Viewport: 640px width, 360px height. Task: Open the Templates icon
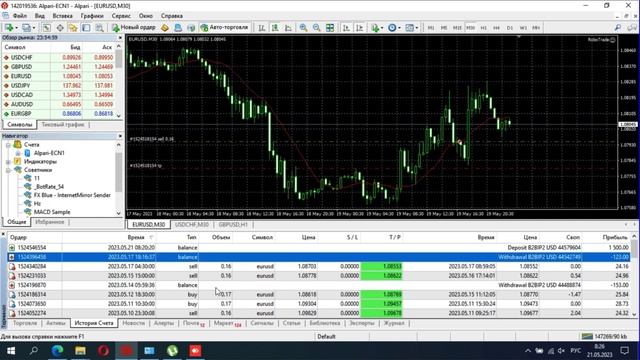(409, 27)
